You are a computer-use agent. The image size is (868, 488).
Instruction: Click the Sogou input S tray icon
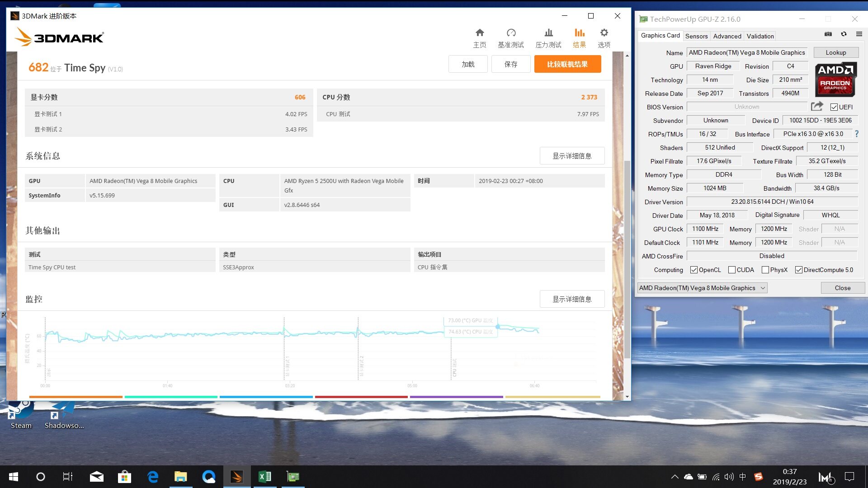[x=758, y=477]
